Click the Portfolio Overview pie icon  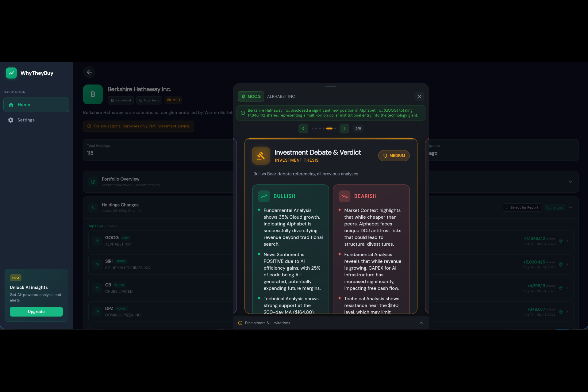[x=93, y=182]
